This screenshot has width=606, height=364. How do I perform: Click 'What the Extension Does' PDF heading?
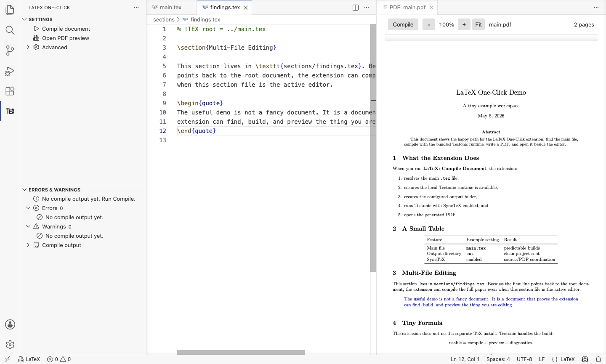coord(441,158)
